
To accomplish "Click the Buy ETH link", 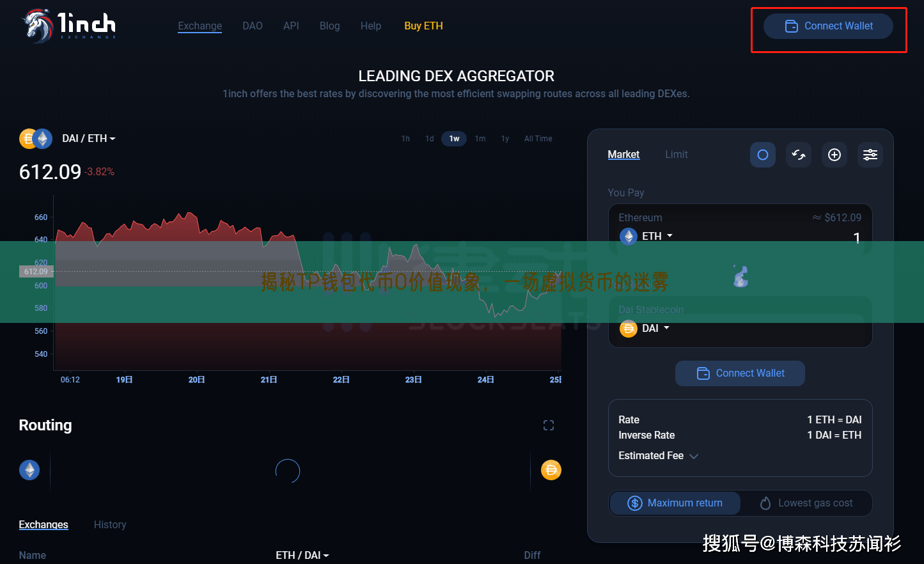I will tap(423, 26).
